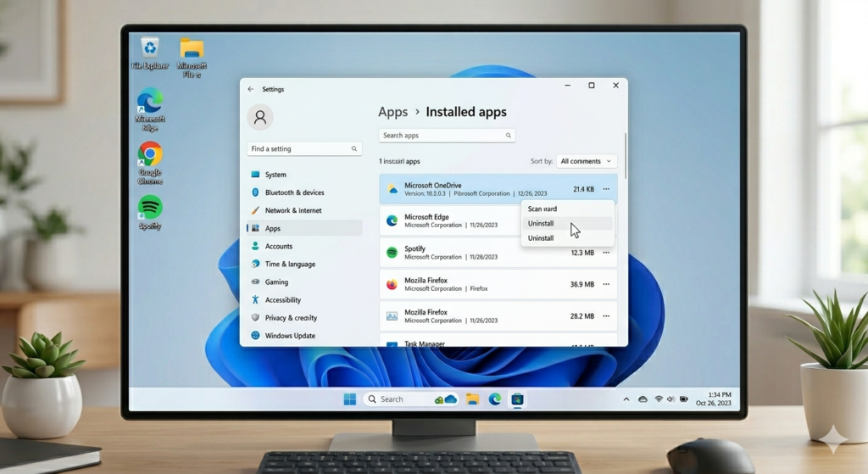Click the volume speaker tray icon

point(671,399)
